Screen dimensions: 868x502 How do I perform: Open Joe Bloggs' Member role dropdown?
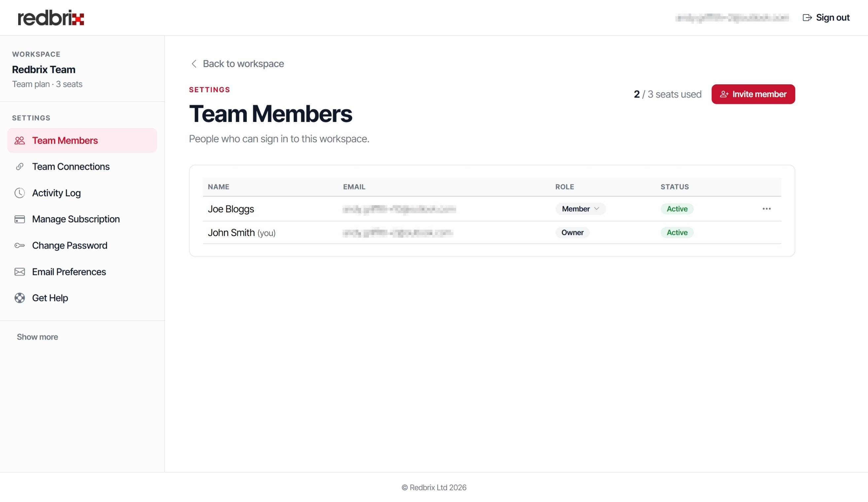tap(580, 209)
